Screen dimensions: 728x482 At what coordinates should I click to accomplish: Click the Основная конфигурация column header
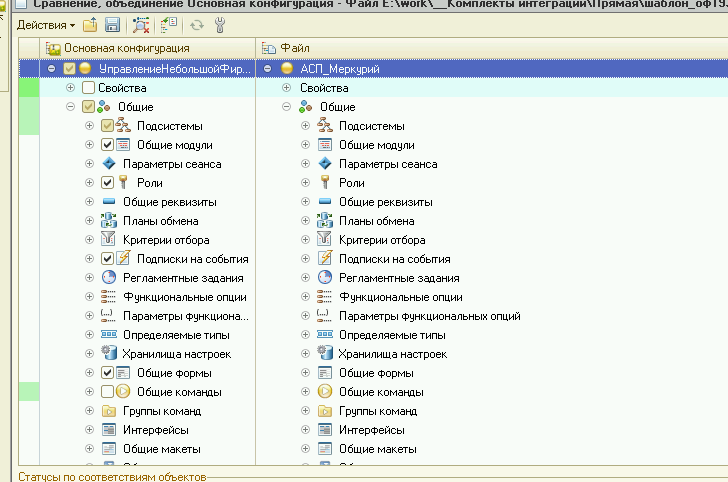(x=126, y=48)
